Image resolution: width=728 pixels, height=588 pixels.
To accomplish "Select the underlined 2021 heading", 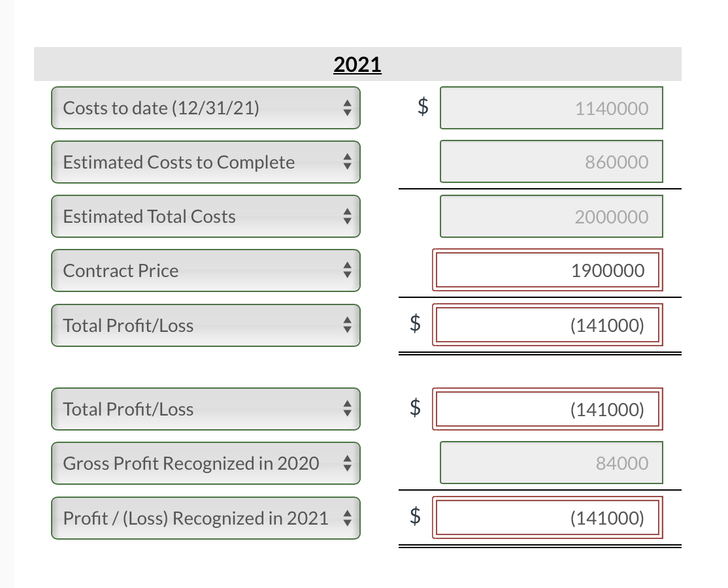I will (x=357, y=64).
